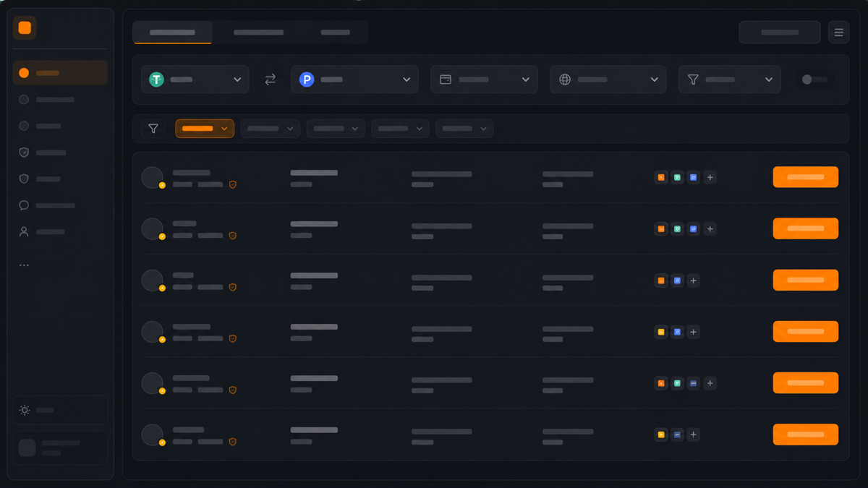Image resolution: width=868 pixels, height=488 pixels.
Task: Click the trader avatar in the first offer row
Action: (152, 177)
